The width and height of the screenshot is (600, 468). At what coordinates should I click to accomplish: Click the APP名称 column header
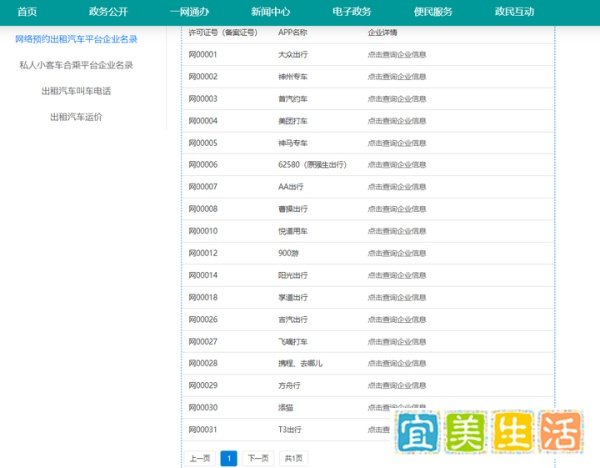(293, 33)
